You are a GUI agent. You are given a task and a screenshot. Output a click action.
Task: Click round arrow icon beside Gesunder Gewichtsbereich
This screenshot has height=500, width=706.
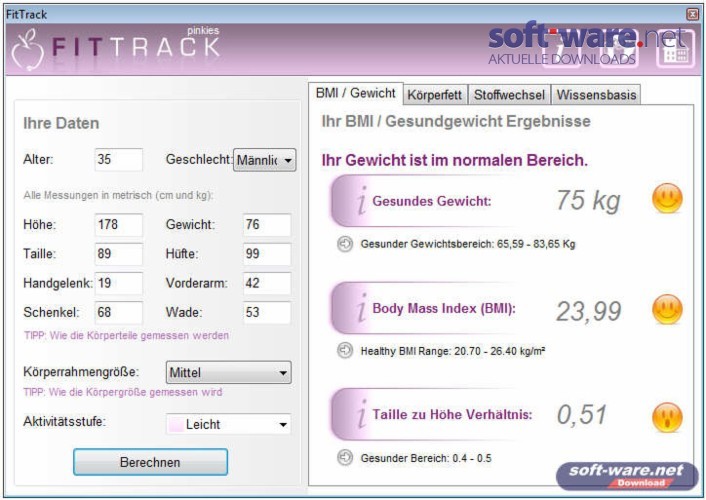point(345,244)
